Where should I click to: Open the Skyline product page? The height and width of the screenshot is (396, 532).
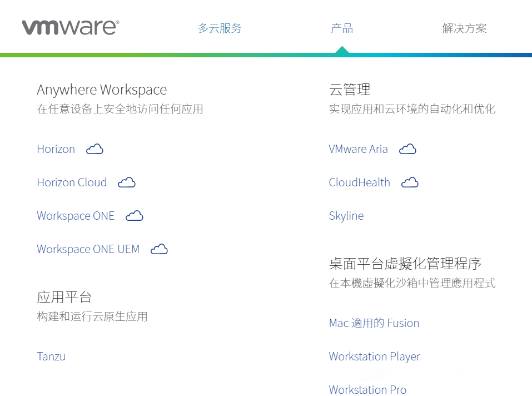346,216
